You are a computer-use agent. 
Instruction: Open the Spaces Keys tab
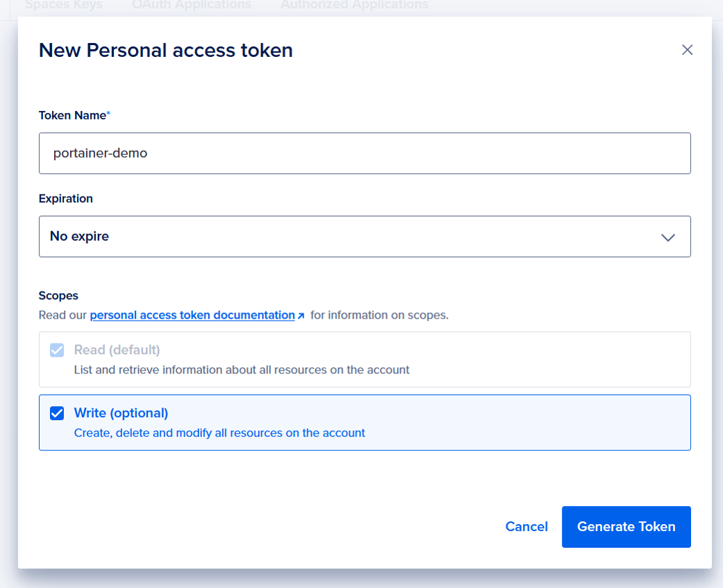point(64,5)
